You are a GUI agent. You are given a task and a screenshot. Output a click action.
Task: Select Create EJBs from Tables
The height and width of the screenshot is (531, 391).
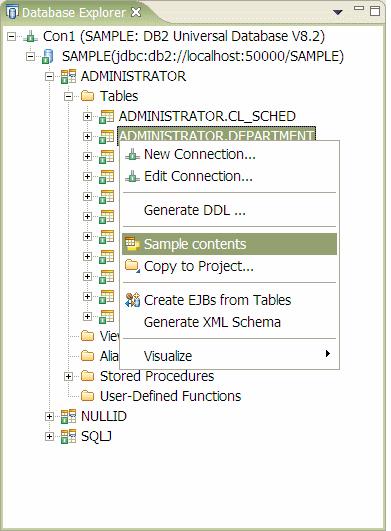pos(230,300)
